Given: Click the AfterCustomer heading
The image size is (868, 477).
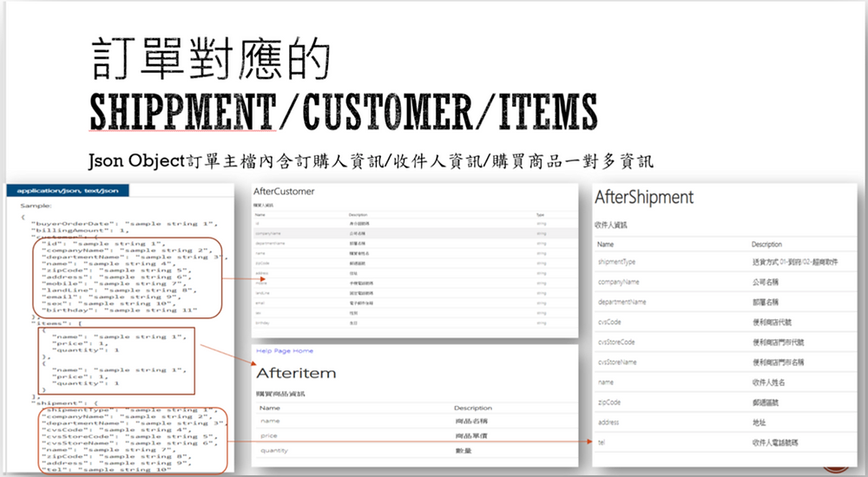Looking at the screenshot, I should [x=284, y=192].
